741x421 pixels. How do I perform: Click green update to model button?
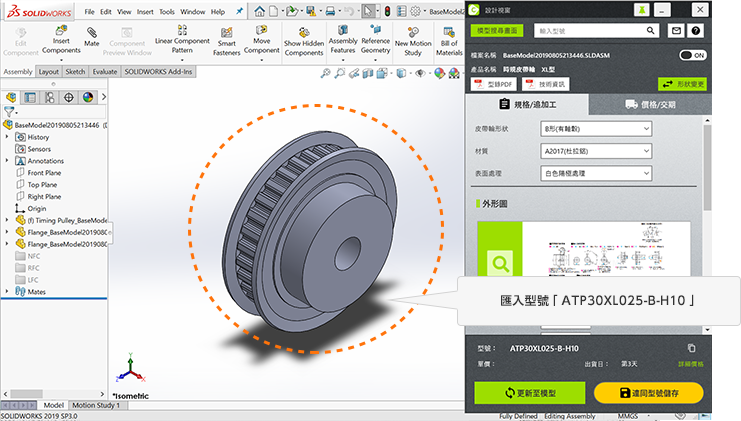click(x=530, y=393)
